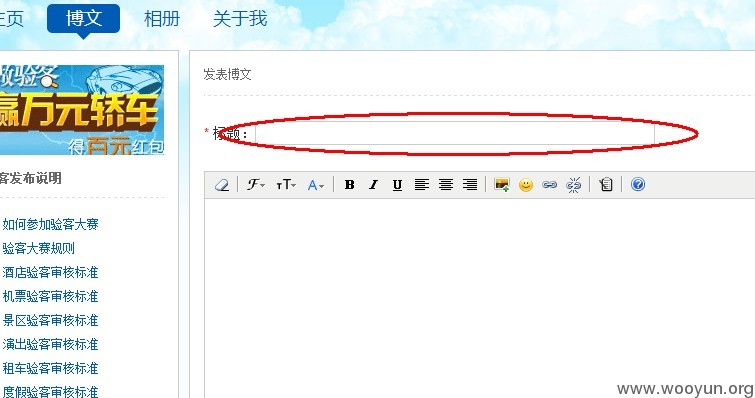Switch to the 博文 tab

(x=84, y=19)
